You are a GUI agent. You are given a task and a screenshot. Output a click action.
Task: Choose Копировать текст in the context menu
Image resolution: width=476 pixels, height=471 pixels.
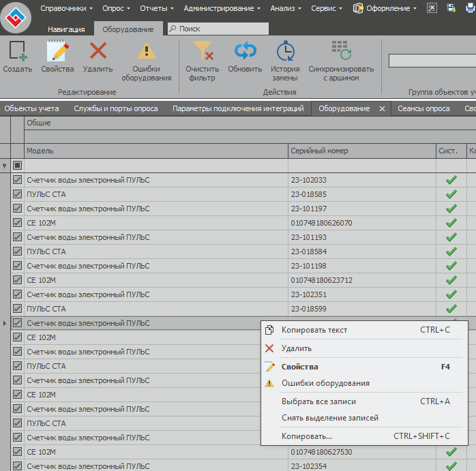[x=314, y=330]
